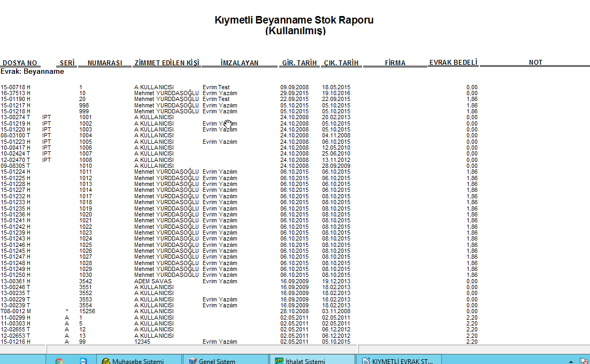Click the İMZALAYAN column header

(x=239, y=63)
